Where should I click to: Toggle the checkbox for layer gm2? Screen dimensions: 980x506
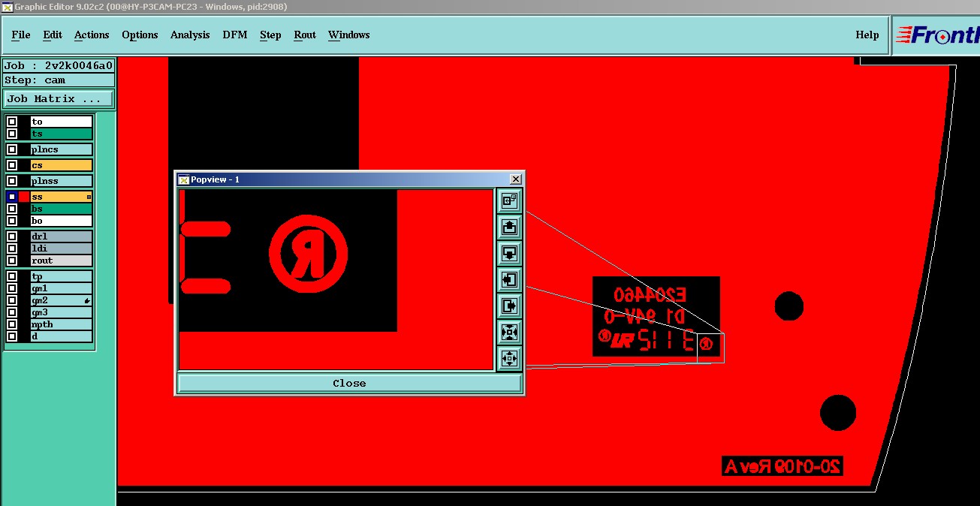[12, 300]
